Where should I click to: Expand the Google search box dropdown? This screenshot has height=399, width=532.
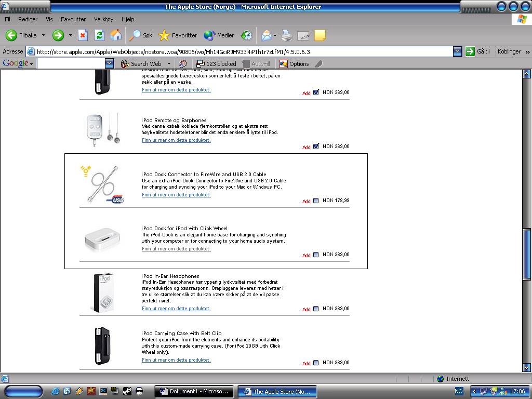[109, 63]
